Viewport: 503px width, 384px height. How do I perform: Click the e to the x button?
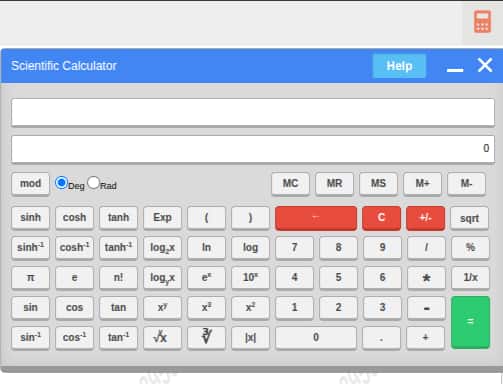206,278
